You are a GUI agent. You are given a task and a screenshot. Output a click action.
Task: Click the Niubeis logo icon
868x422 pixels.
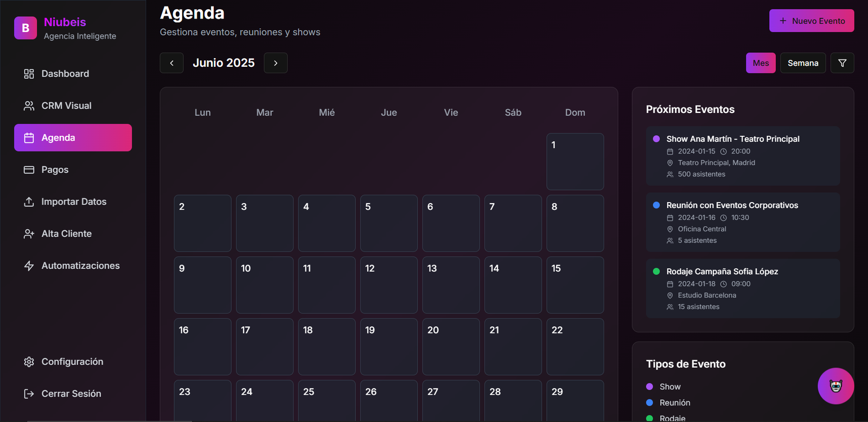pyautogui.click(x=25, y=28)
